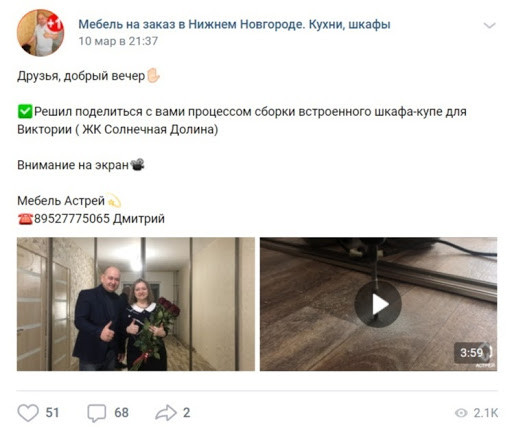
Task: Open the photo of man and woman with roses
Action: (136, 304)
